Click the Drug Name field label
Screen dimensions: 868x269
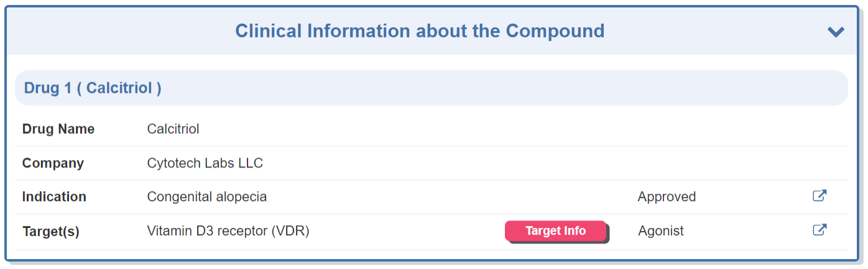click(x=58, y=130)
